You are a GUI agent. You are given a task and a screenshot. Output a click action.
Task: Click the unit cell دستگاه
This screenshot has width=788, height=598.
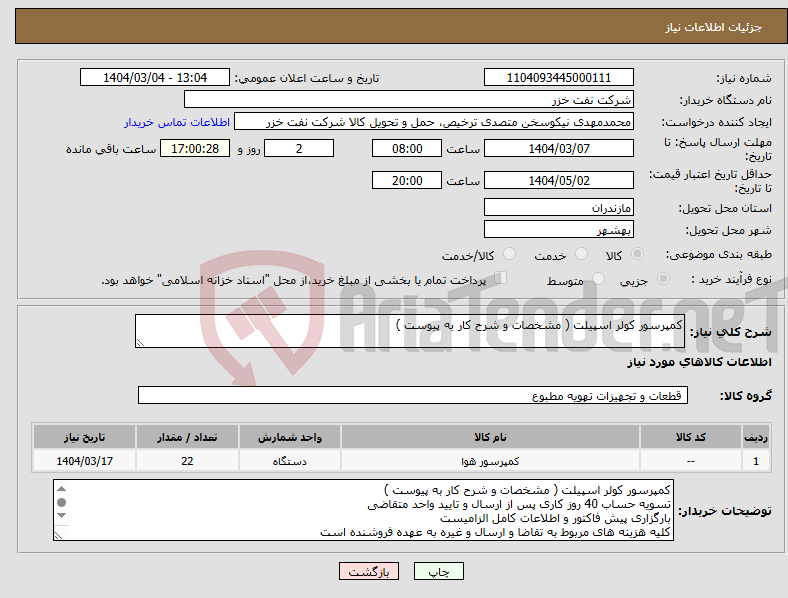point(290,461)
